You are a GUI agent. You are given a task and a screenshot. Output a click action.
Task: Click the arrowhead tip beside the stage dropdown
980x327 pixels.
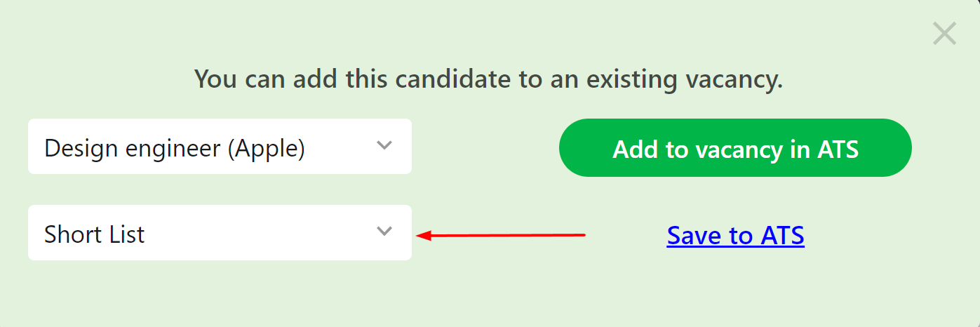pyautogui.click(x=421, y=236)
